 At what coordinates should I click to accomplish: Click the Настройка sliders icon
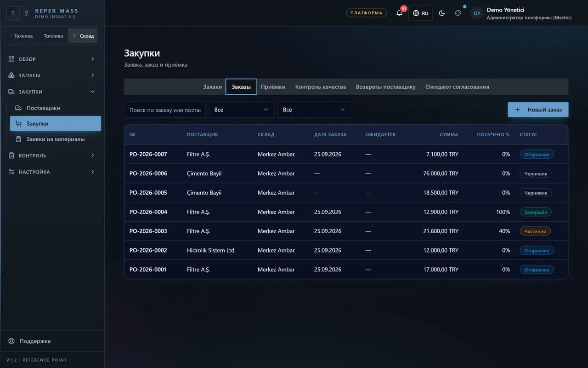click(11, 172)
